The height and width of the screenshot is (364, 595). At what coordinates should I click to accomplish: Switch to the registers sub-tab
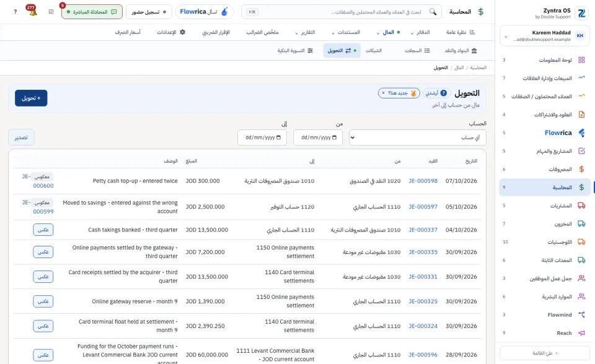417,50
